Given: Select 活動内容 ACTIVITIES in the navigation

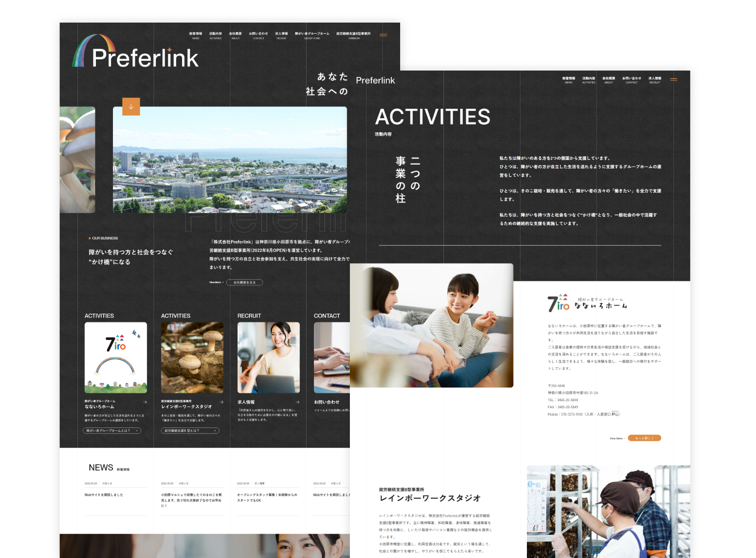Looking at the screenshot, I should (216, 35).
